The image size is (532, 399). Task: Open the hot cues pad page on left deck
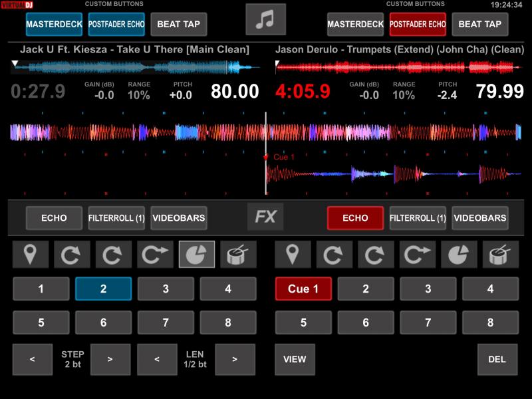point(31,254)
